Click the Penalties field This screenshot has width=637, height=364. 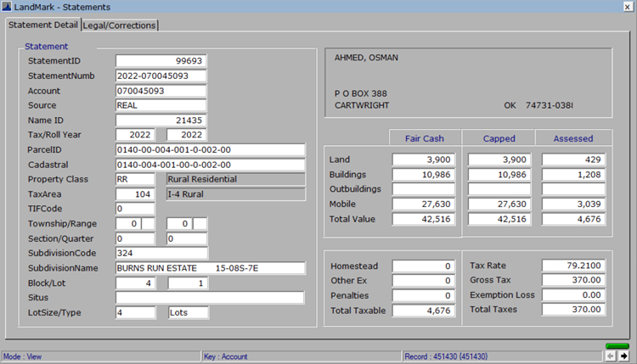[x=423, y=295]
